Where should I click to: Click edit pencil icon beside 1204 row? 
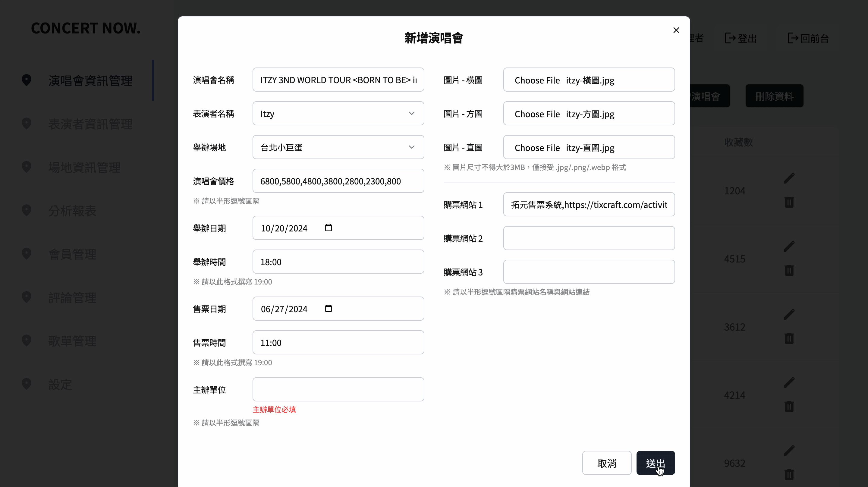pos(789,178)
